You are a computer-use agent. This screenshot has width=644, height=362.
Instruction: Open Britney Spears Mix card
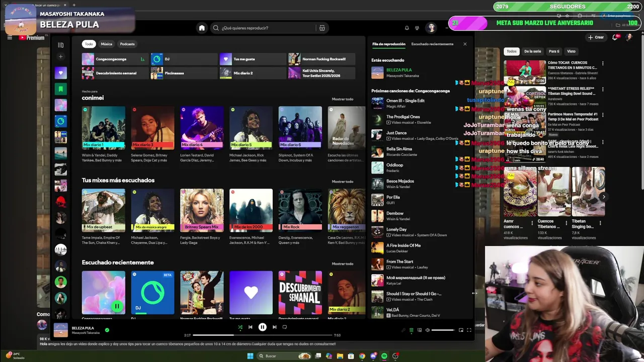(202, 217)
